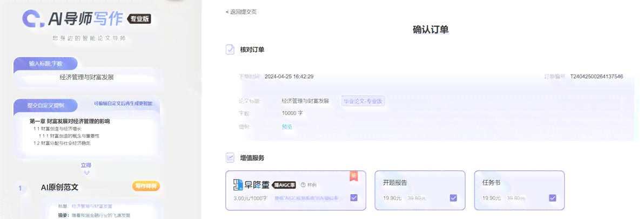Image resolution: width=644 pixels, height=219 pixels.
Task: Click the order time 2024-04-25 16:42:29
Action: pyautogui.click(x=289, y=76)
